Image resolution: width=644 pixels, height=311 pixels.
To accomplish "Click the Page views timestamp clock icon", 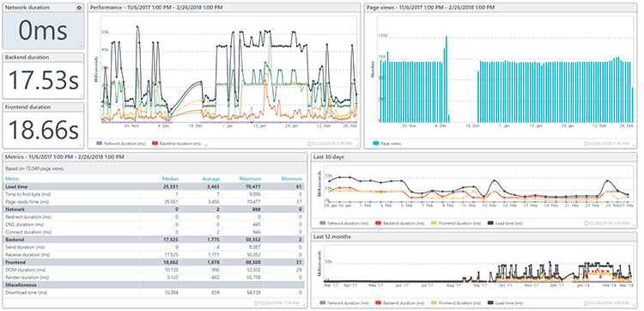I will point(586,143).
